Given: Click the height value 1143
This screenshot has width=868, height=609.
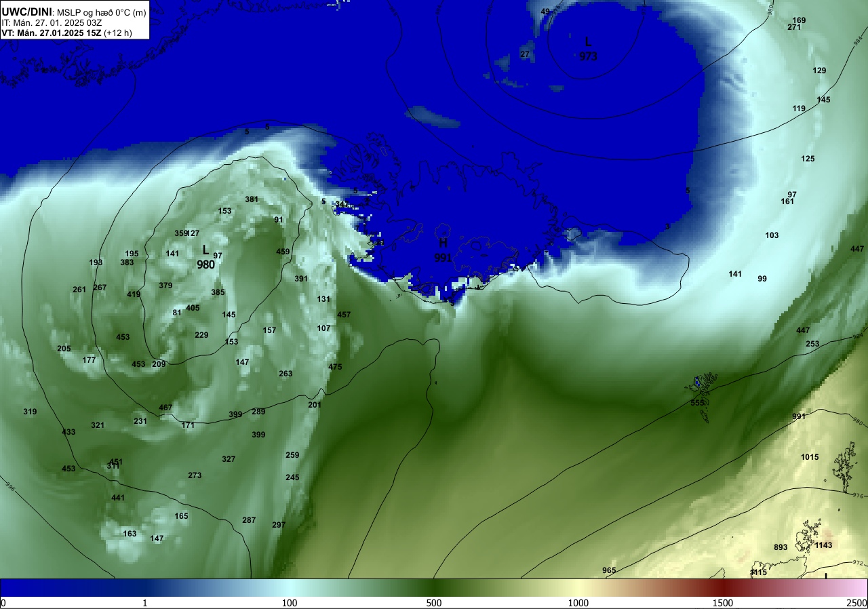Looking at the screenshot, I should click(823, 545).
